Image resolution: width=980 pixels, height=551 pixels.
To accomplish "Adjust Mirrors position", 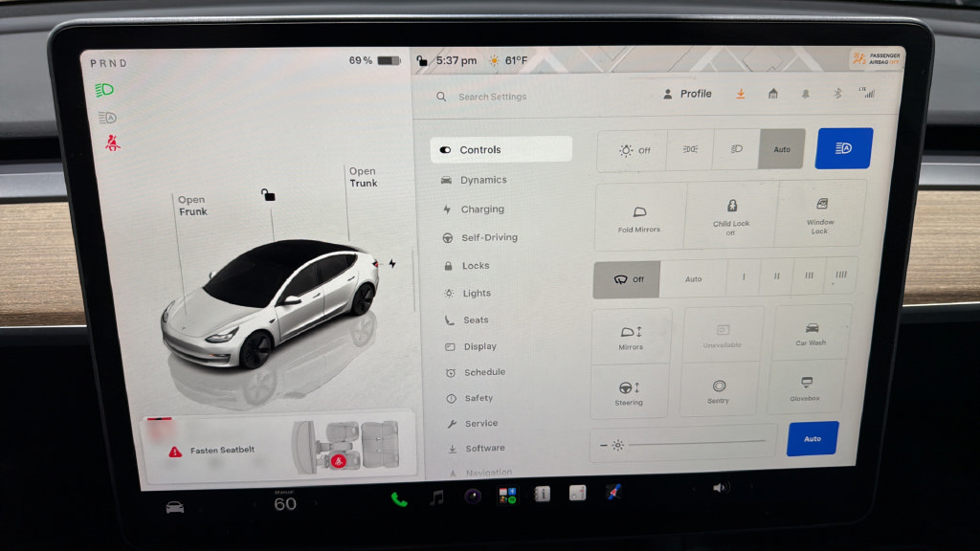I will 632,338.
